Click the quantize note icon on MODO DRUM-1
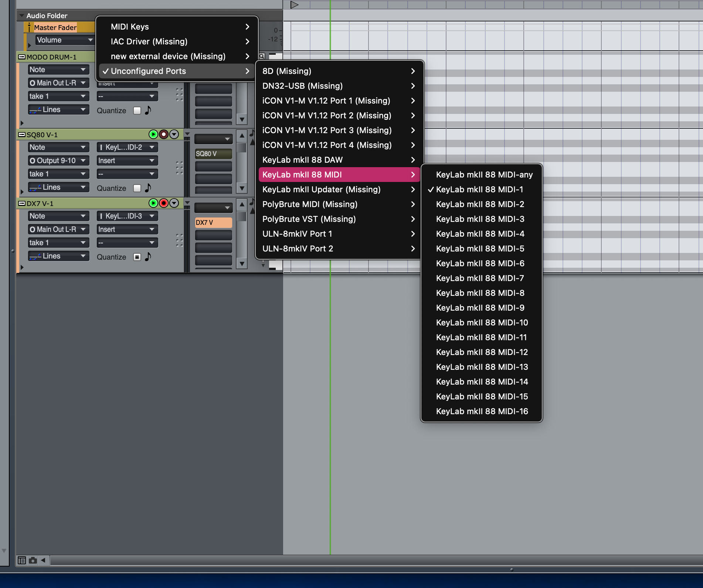The width and height of the screenshot is (703, 588). coord(148,110)
